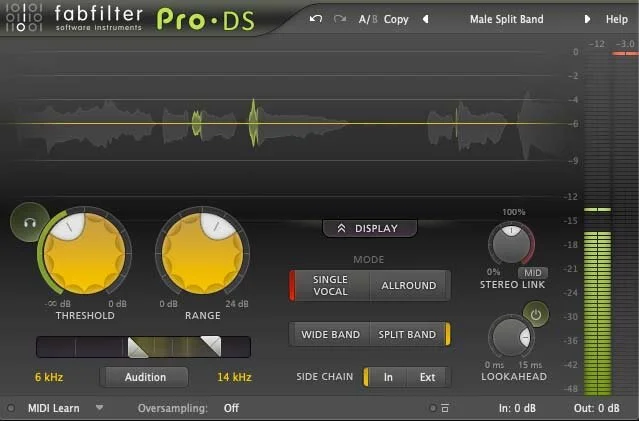Click the MIDI Learn button
The width and height of the screenshot is (639, 421).
click(x=54, y=408)
